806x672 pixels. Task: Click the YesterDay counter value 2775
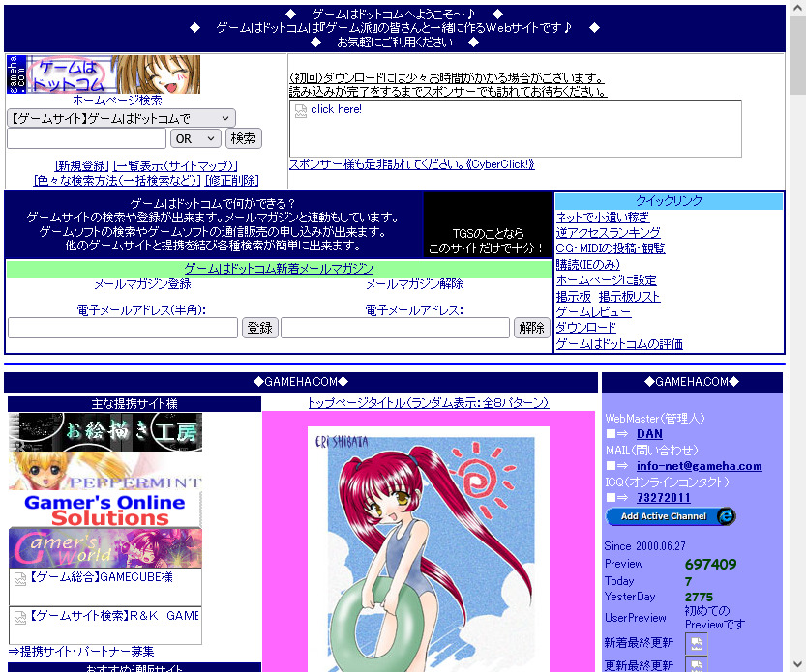[699, 597]
